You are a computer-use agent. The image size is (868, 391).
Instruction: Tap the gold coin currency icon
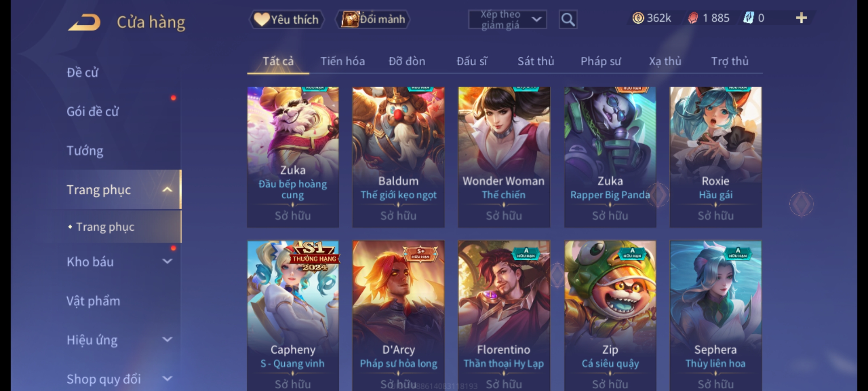click(x=638, y=18)
